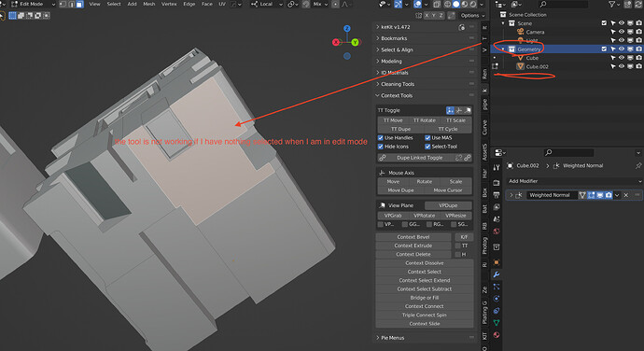Switch to rendered viewport shading
This screenshot has width=644, height=351.
[x=473, y=4]
